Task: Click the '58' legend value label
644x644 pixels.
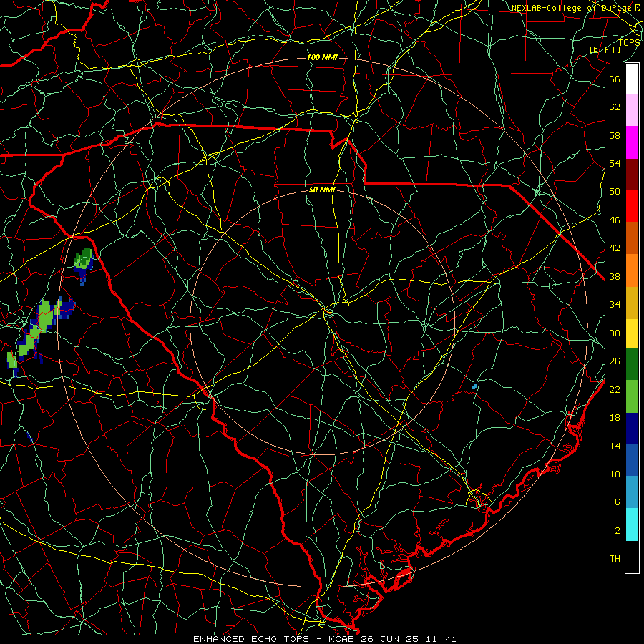Action: click(615, 135)
